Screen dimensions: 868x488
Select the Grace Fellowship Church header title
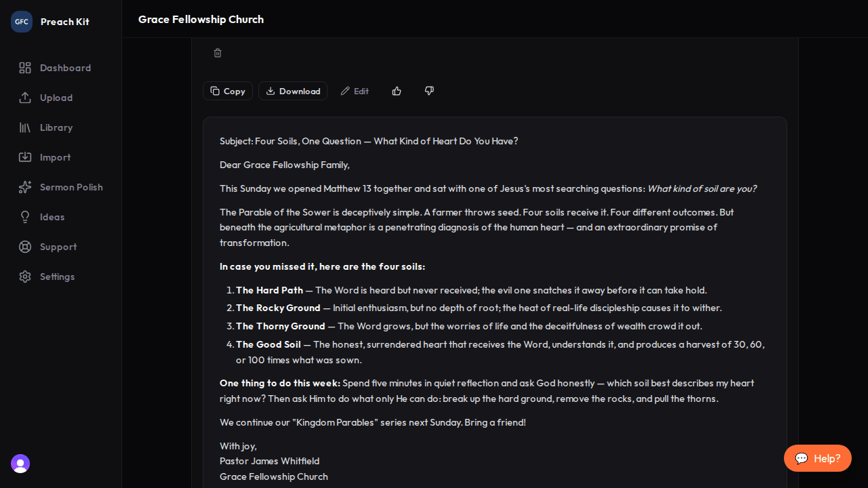click(x=201, y=19)
